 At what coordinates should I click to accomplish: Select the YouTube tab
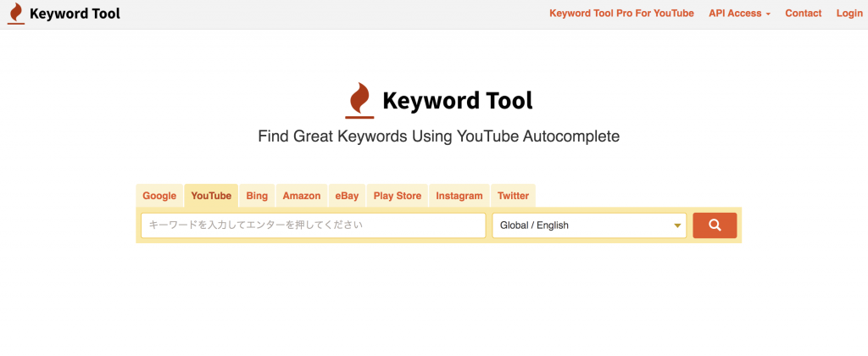tap(211, 196)
